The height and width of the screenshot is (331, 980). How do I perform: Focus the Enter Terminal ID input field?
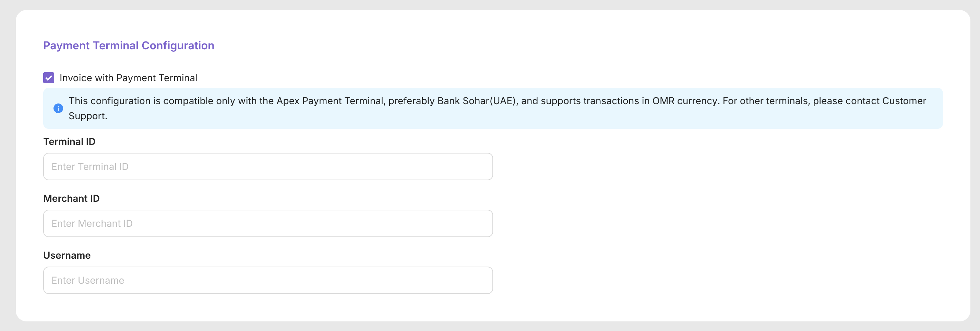coord(268,167)
